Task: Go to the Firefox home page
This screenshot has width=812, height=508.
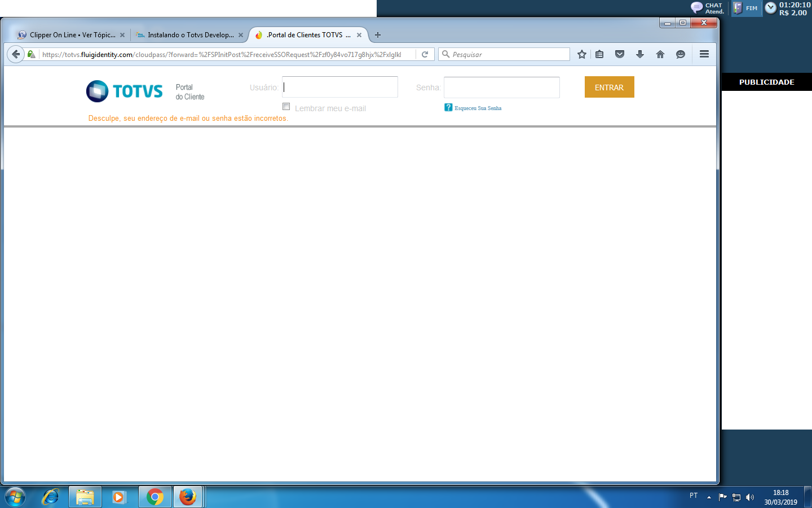Action: [x=660, y=54]
